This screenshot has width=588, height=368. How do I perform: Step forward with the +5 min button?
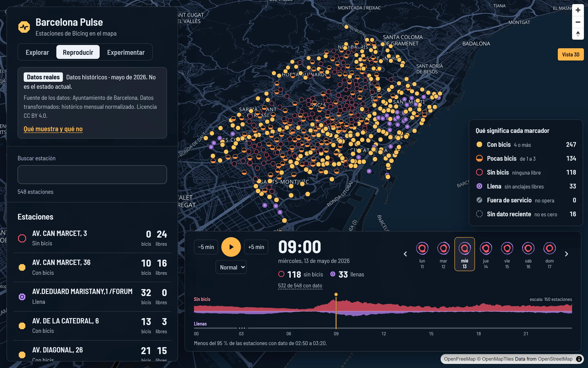[256, 247]
